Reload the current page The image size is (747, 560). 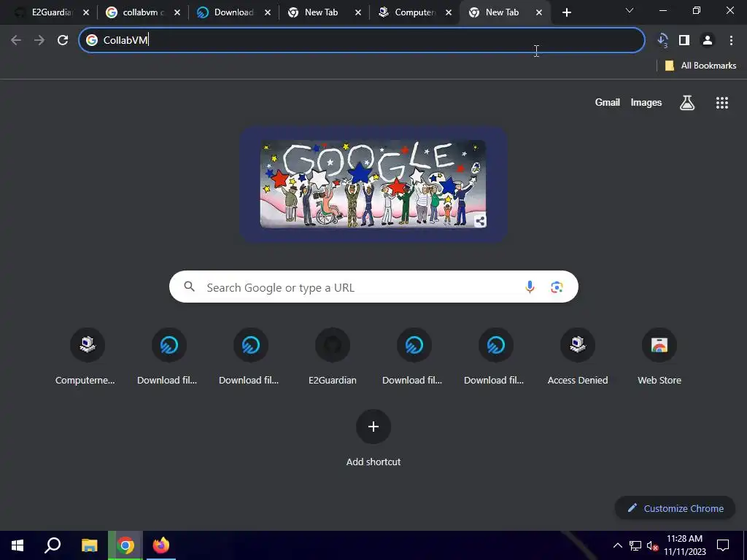(63, 41)
